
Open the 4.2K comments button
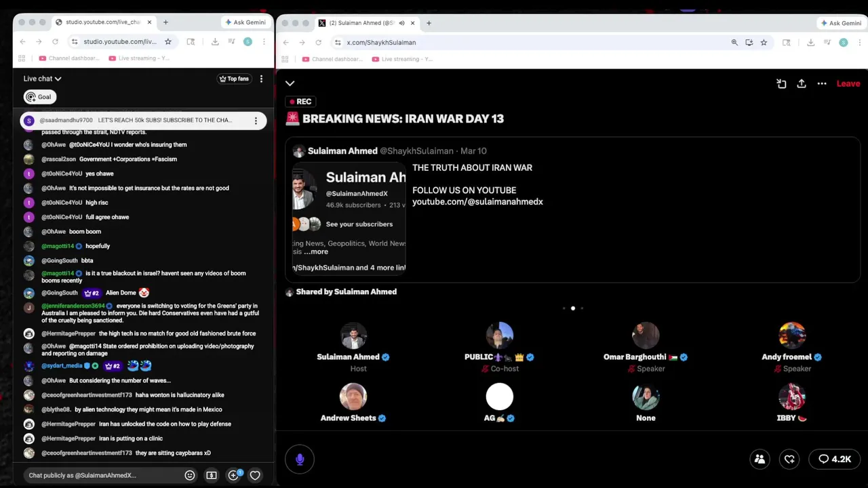[835, 459]
